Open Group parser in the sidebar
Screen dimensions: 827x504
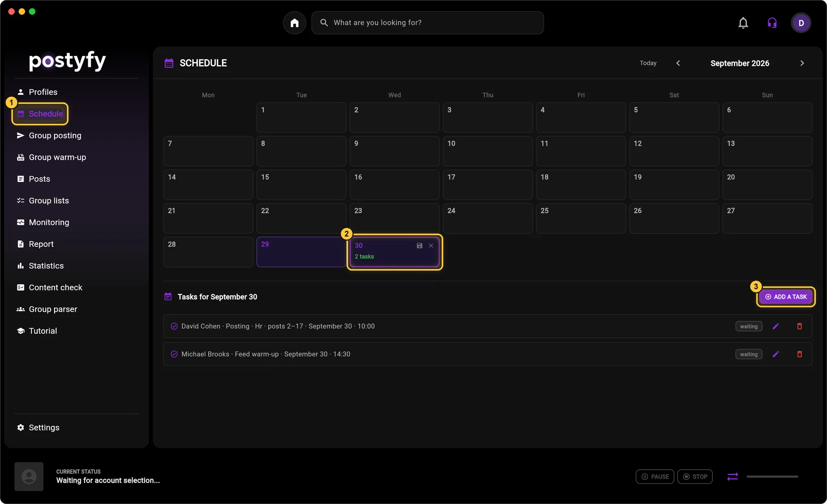[47, 309]
